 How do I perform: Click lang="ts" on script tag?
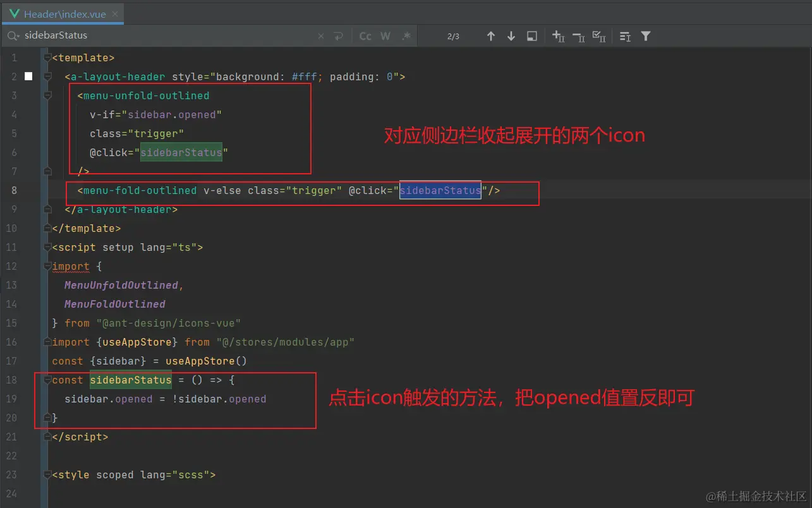coord(169,247)
